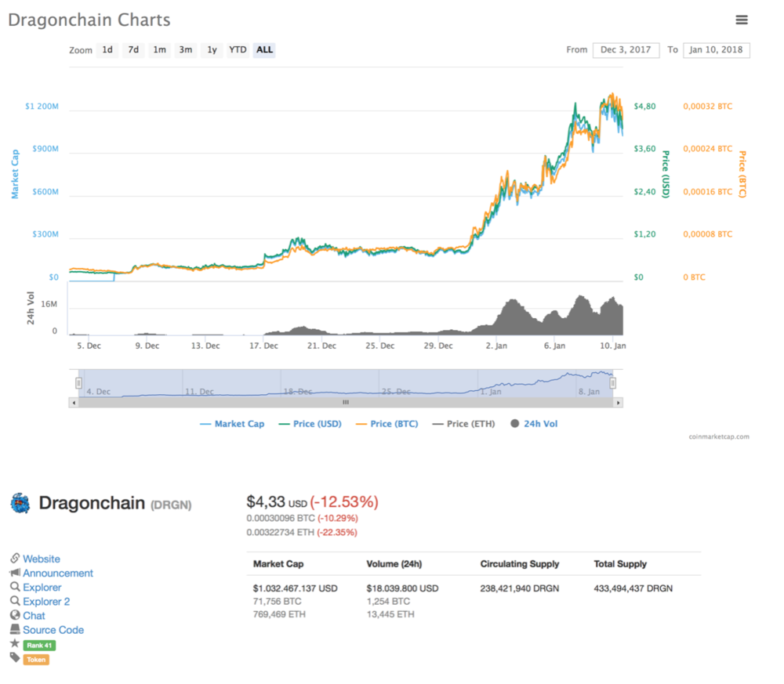Click the chat bubble icon beside Chat
The width and height of the screenshot is (784, 684).
tap(15, 615)
